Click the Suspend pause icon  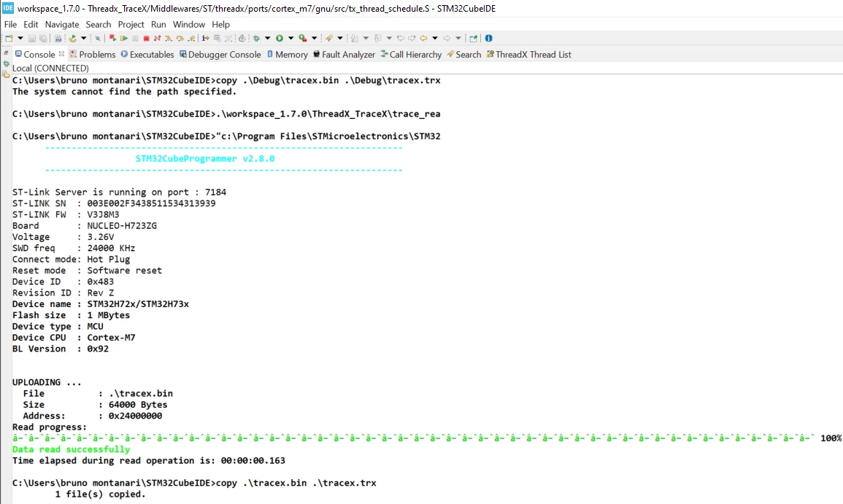(x=136, y=38)
